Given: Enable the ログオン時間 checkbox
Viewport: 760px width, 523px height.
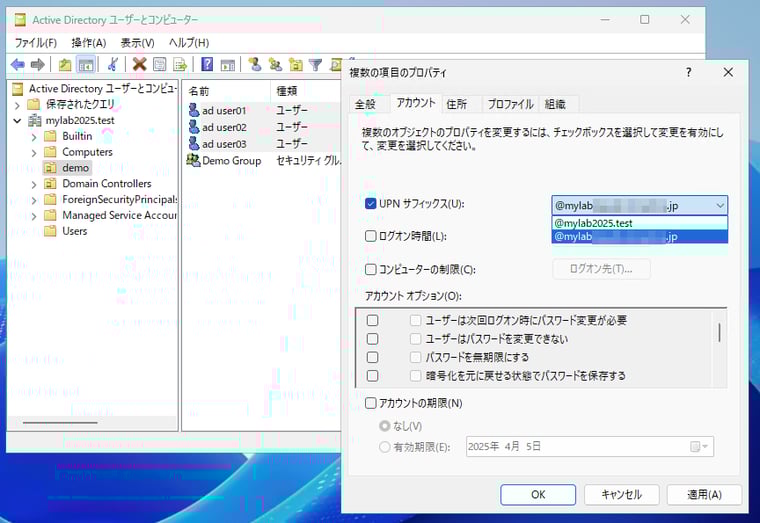Looking at the screenshot, I should pyautogui.click(x=370, y=236).
